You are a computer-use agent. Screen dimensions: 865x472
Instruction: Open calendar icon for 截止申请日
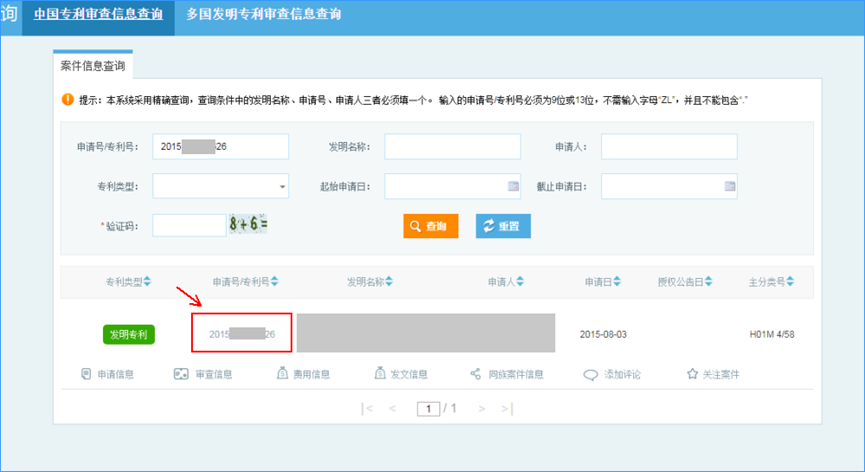point(730,186)
